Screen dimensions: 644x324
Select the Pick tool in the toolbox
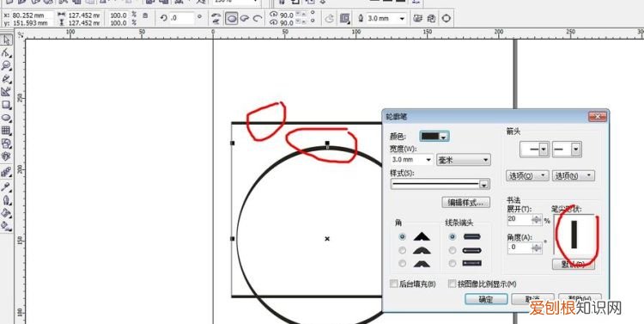[x=6, y=40]
